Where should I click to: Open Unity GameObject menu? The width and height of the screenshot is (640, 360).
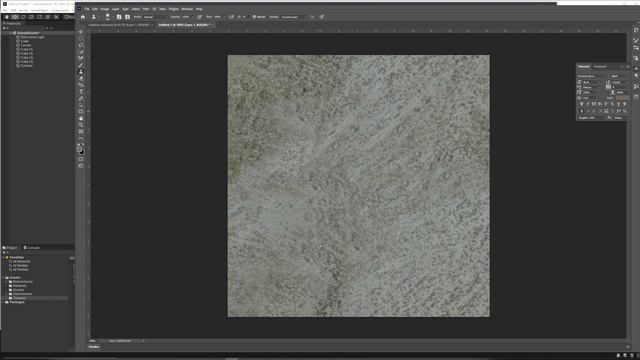(39, 10)
